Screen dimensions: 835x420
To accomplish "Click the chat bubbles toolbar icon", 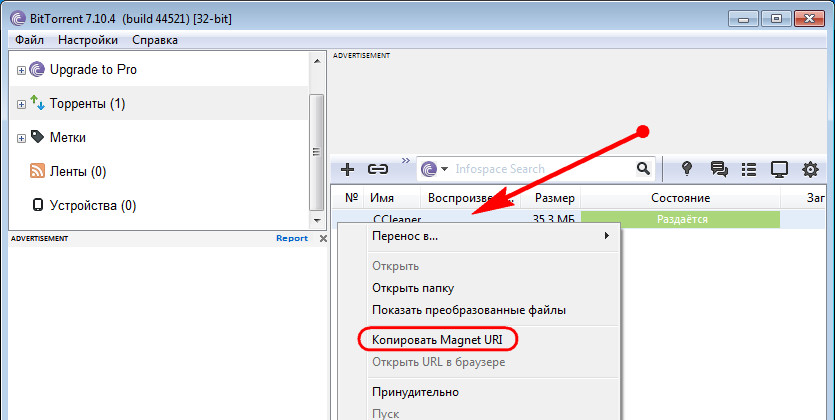I will point(719,169).
